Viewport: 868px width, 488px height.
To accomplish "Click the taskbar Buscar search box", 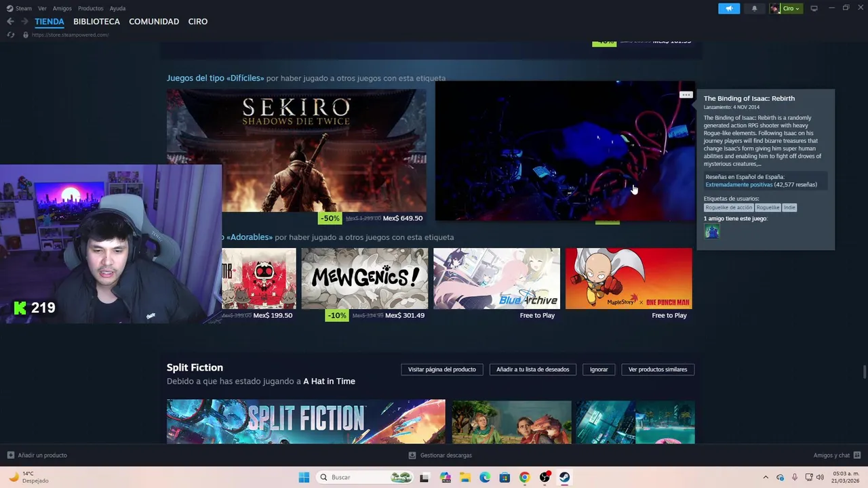I will pos(365,477).
